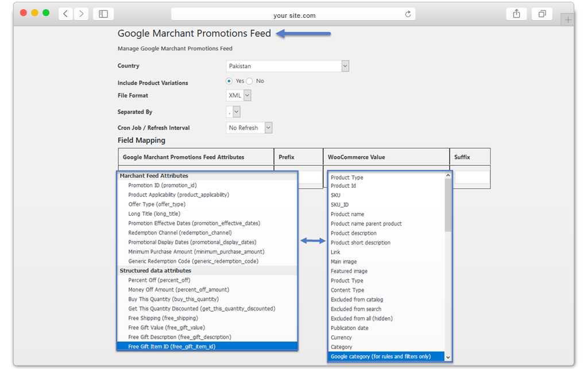Click the scroll down arrow in WooCommerce list
Screen dimensions: 588x369
pos(448,358)
